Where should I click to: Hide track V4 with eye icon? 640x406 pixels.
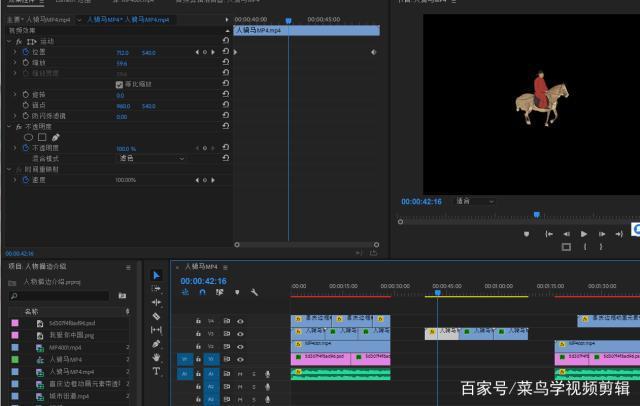240,322
